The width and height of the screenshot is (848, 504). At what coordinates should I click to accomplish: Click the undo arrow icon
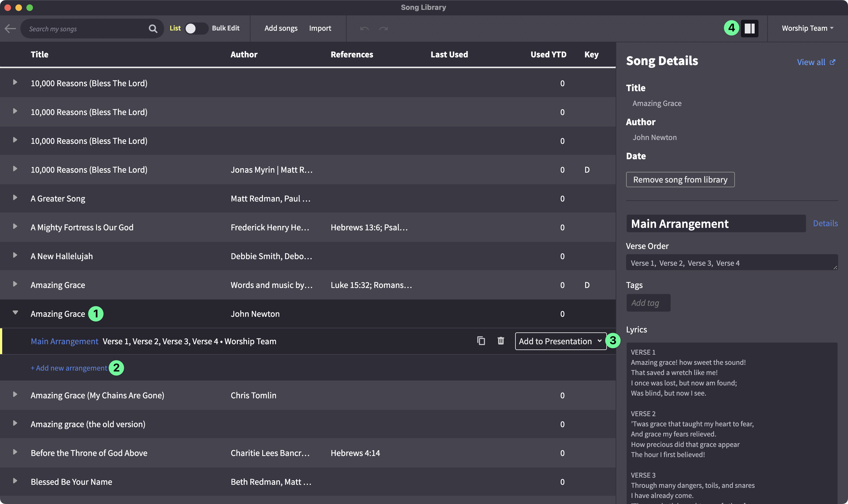point(364,29)
